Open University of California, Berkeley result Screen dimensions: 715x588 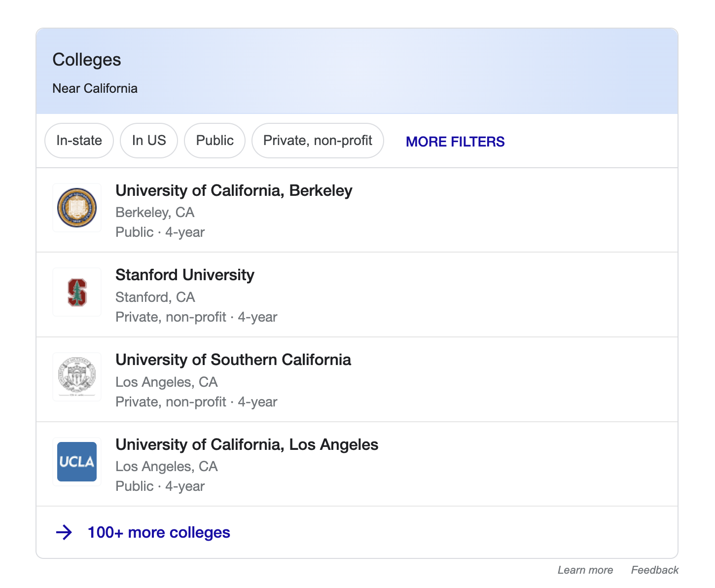coord(357,210)
